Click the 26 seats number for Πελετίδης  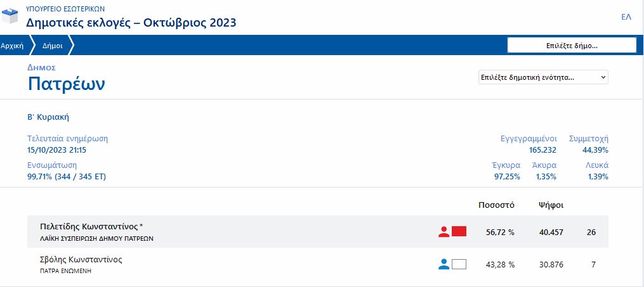click(591, 233)
